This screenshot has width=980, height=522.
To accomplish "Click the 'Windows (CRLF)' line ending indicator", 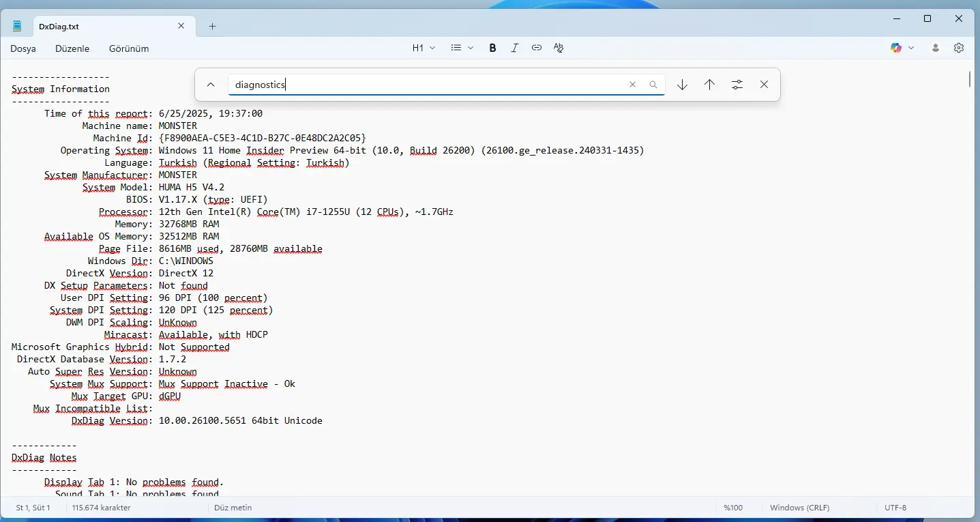I will 800,508.
